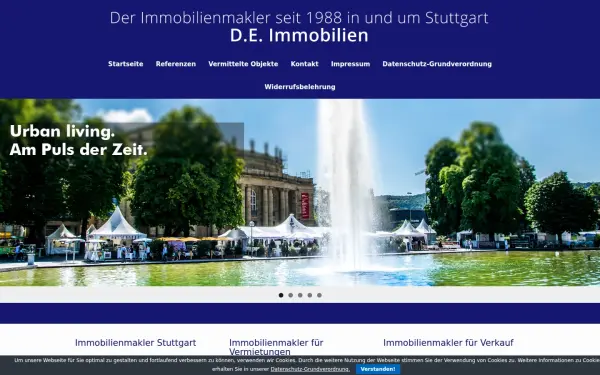Open the Impressum page
The width and height of the screenshot is (600, 375).
pyautogui.click(x=350, y=64)
